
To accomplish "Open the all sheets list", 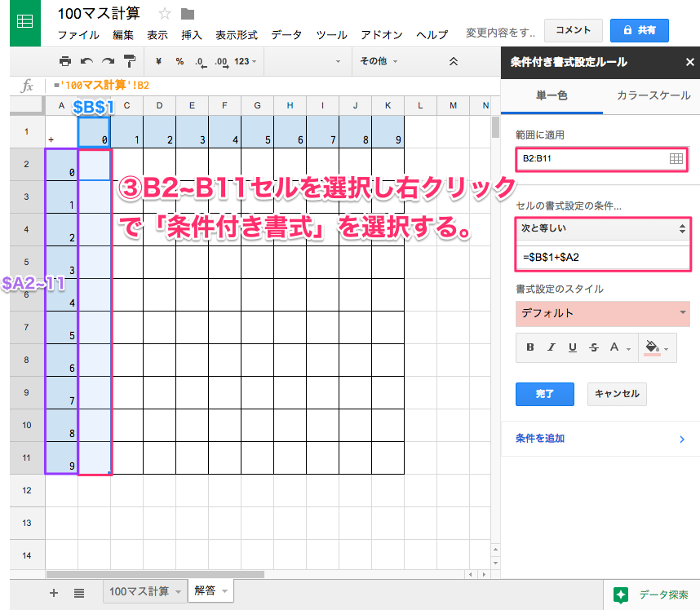I will tap(79, 593).
